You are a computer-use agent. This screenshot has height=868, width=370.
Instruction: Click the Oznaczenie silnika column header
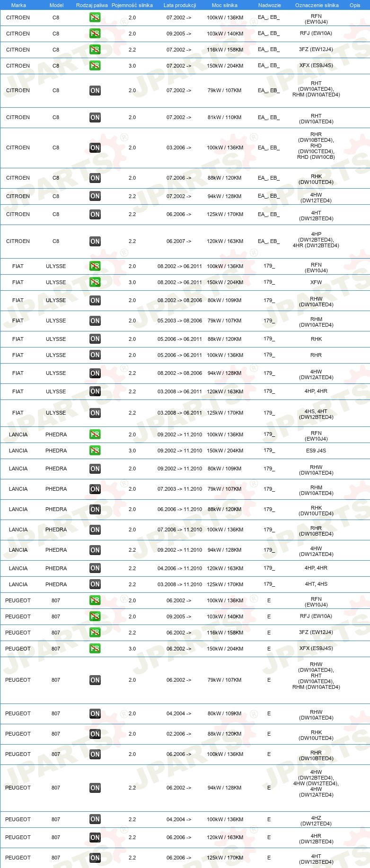(x=317, y=5)
